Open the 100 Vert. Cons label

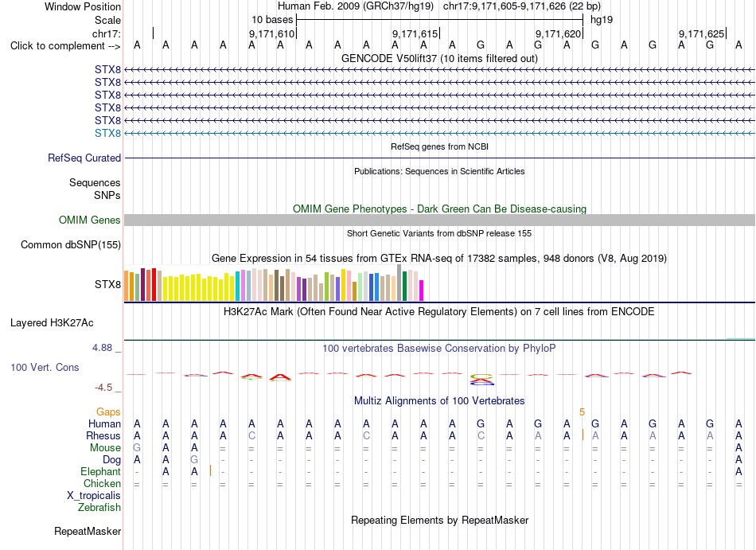[45, 367]
